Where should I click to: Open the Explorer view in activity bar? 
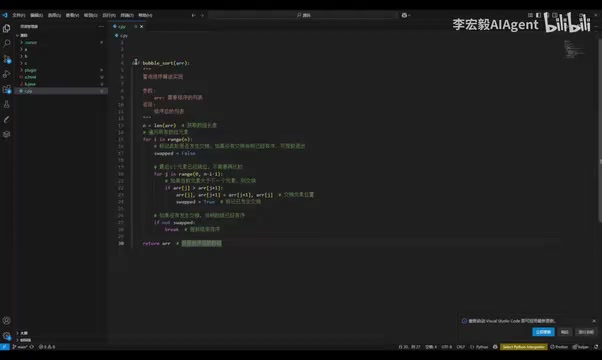click(x=7, y=28)
